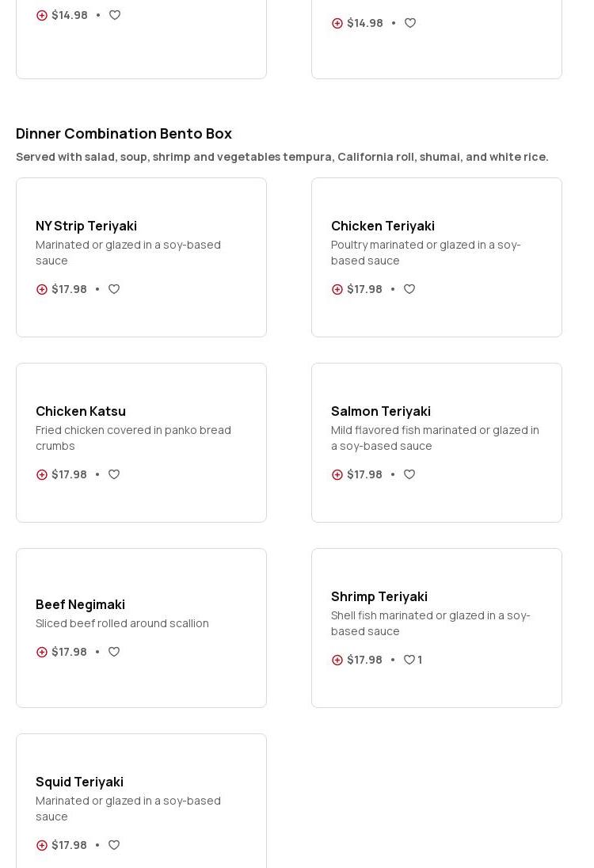Favorite the NY Strip Teriyaki item

pyautogui.click(x=114, y=290)
